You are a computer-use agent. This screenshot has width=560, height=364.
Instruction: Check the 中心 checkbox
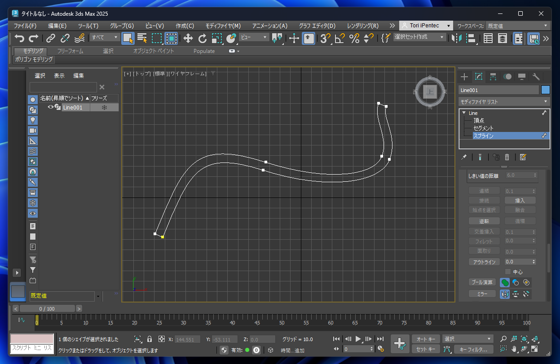tap(508, 272)
